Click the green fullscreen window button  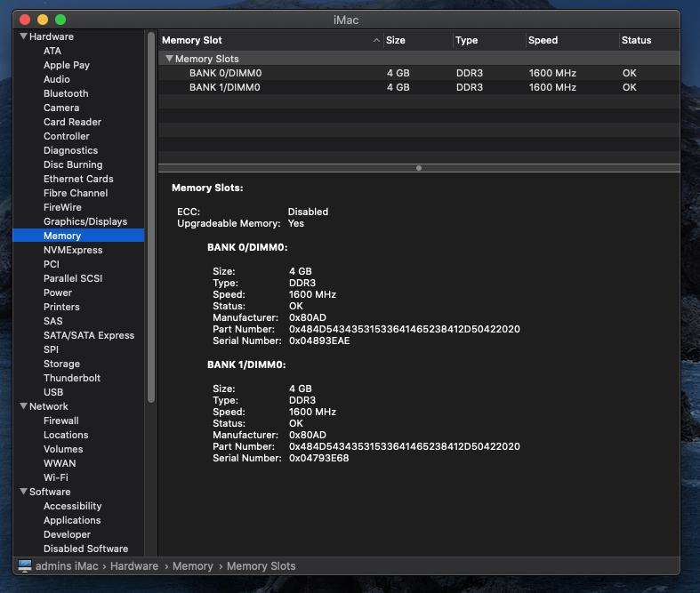[60, 20]
